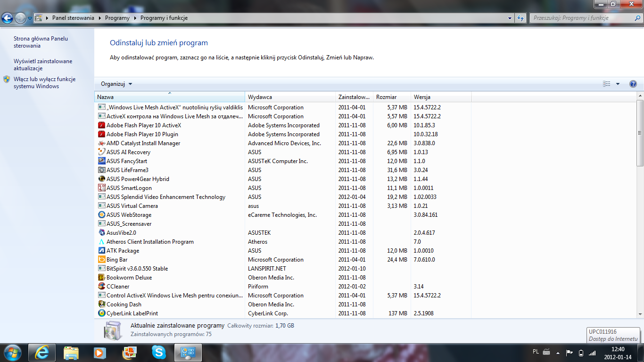Click the Atheros Client Installation Program icon
Screen dimensions: 644x362
[101, 242]
